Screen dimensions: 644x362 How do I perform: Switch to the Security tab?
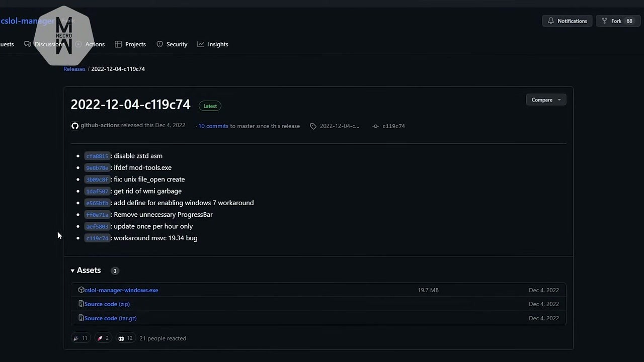click(x=172, y=44)
